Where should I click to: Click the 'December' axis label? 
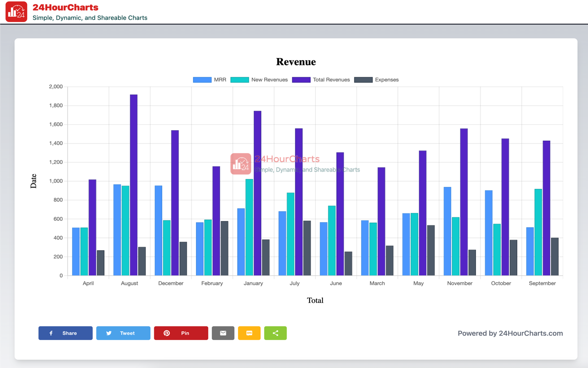point(171,283)
